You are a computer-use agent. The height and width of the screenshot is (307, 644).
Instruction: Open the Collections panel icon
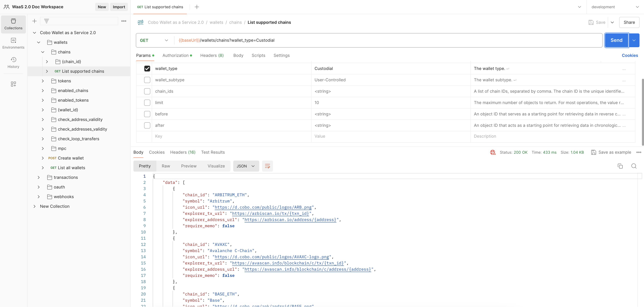[x=13, y=24]
